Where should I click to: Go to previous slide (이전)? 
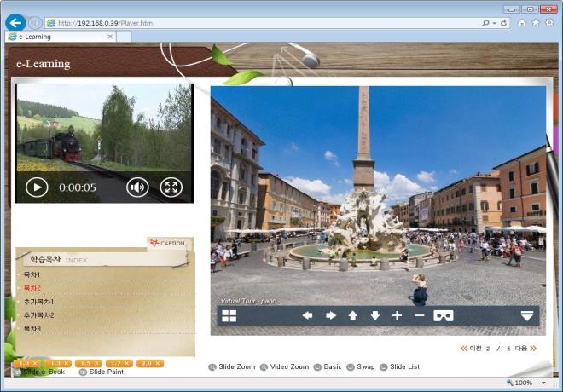472,349
